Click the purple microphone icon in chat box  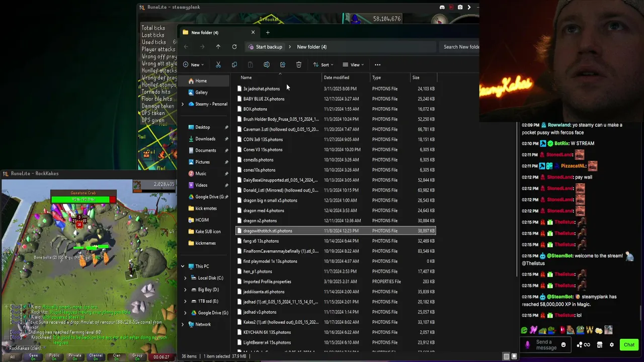pos(527,345)
